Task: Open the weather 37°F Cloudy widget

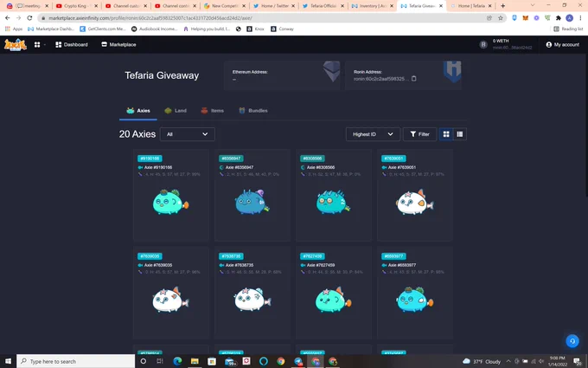Action: [x=482, y=361]
